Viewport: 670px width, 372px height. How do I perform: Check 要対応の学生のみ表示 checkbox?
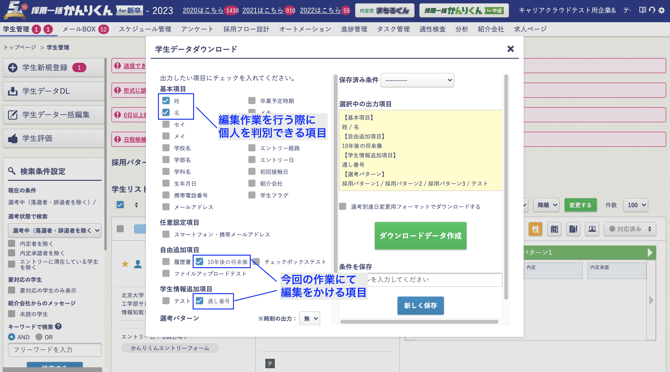pos(12,290)
